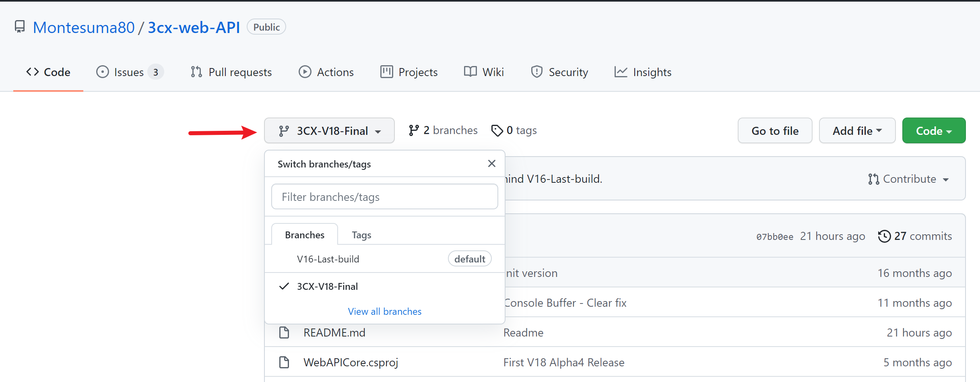This screenshot has width=980, height=382.
Task: Open the 0 tags link
Action: click(514, 130)
